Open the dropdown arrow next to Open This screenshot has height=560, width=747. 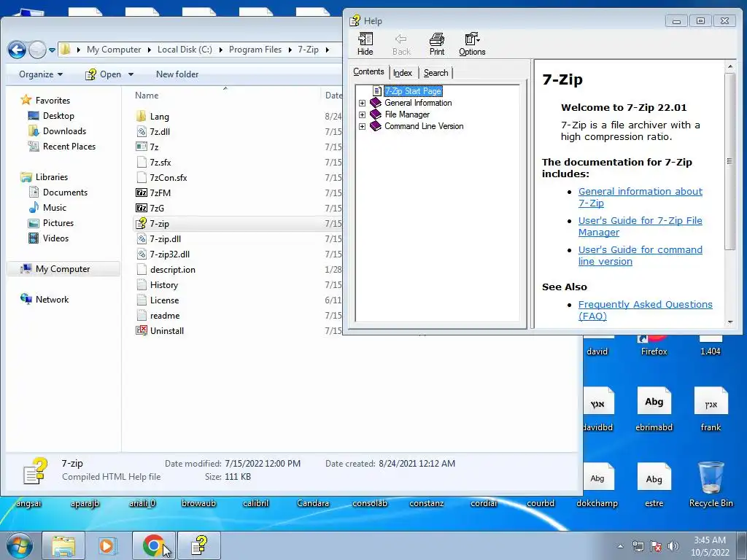click(131, 74)
